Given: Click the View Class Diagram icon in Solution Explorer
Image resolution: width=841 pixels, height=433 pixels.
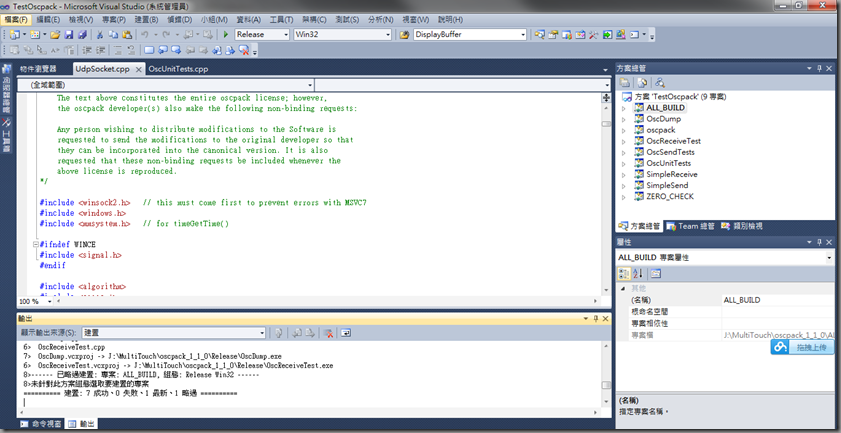Looking at the screenshot, I should click(x=660, y=83).
